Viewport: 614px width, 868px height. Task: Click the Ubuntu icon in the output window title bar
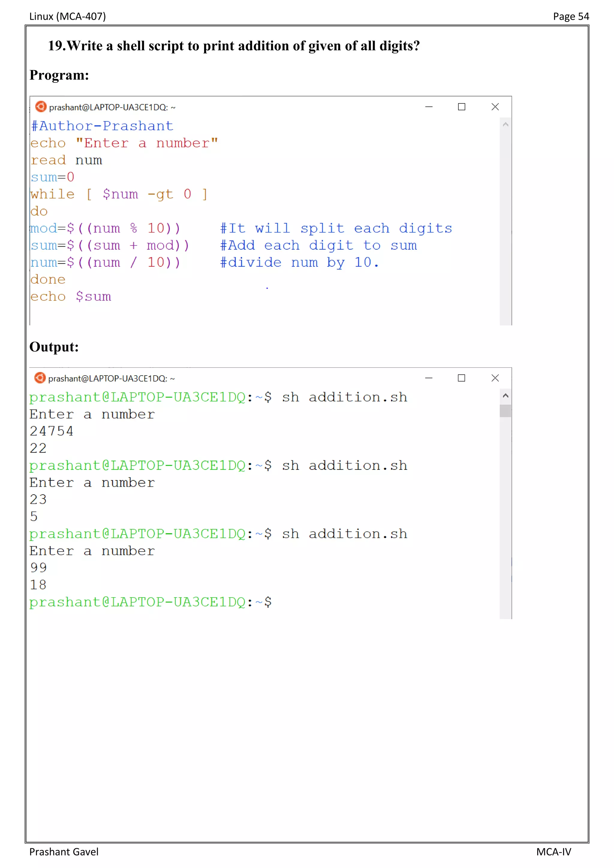(40, 378)
